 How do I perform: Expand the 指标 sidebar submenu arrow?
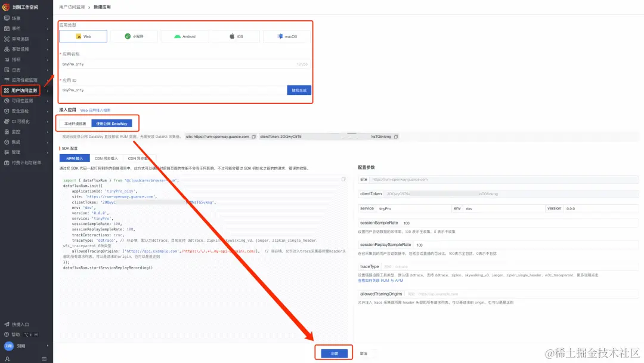pyautogui.click(x=48, y=60)
